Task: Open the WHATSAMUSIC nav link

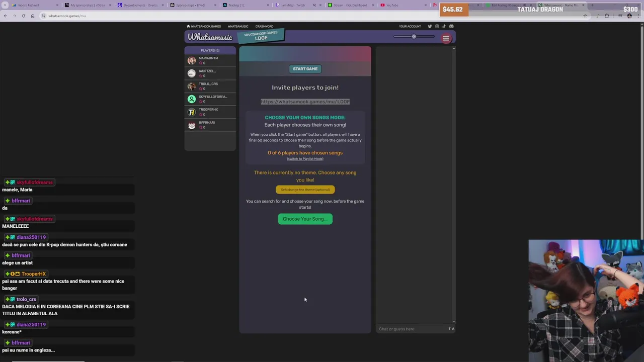Action: (238, 26)
